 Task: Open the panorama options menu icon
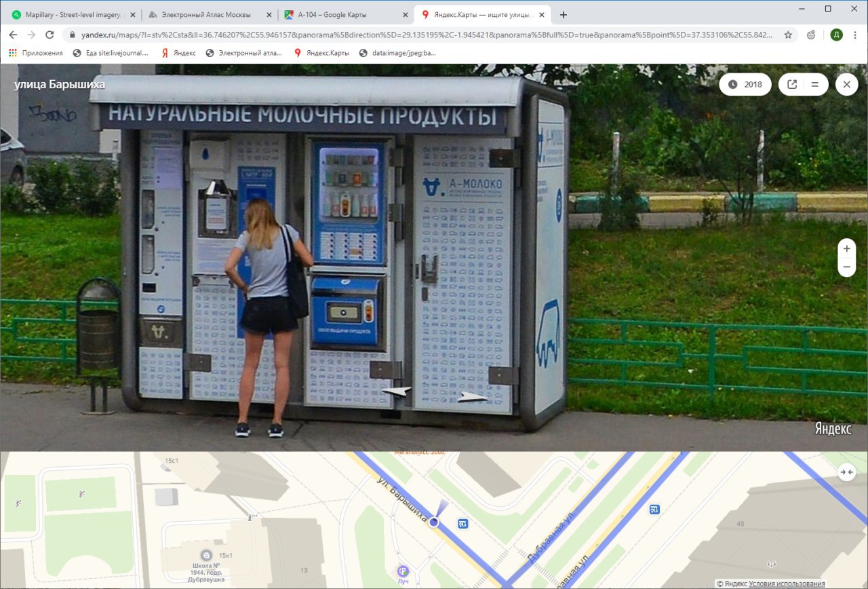click(816, 85)
